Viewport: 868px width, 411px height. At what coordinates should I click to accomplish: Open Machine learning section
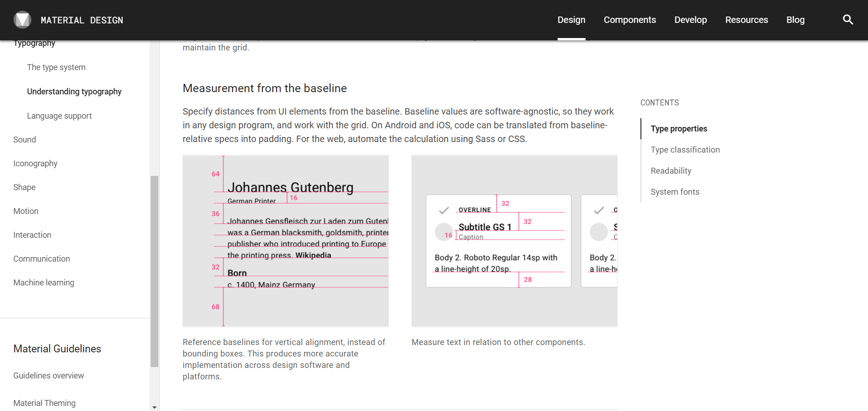pos(43,283)
